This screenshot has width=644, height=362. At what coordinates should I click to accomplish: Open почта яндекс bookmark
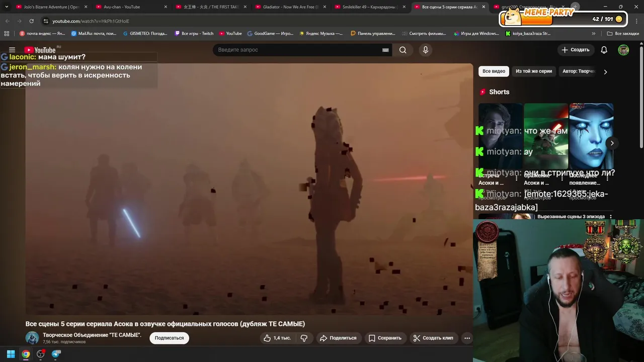tap(42, 34)
